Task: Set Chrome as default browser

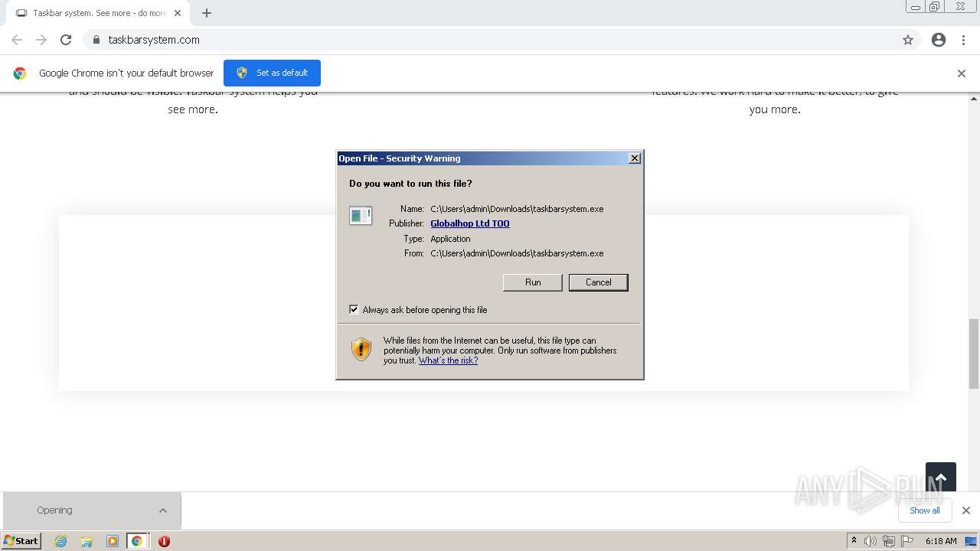Action: 272,73
